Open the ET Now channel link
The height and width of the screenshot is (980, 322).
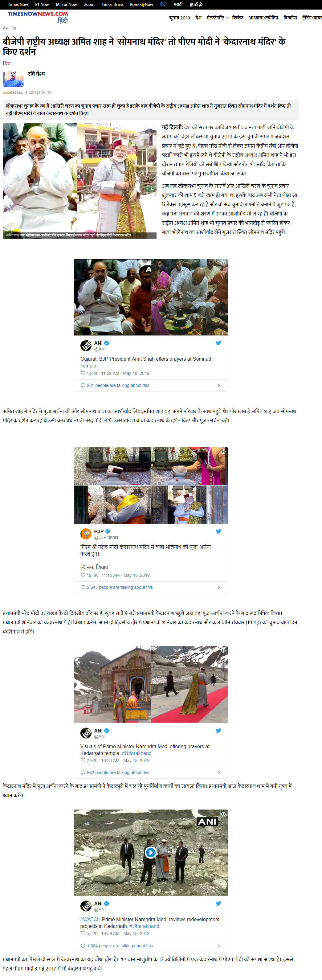42,5
